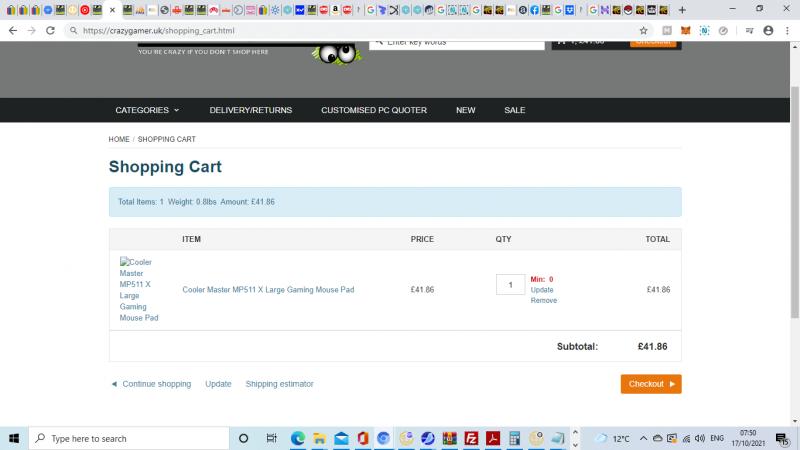
Task: Open the MetaMask fox extension
Action: click(686, 31)
